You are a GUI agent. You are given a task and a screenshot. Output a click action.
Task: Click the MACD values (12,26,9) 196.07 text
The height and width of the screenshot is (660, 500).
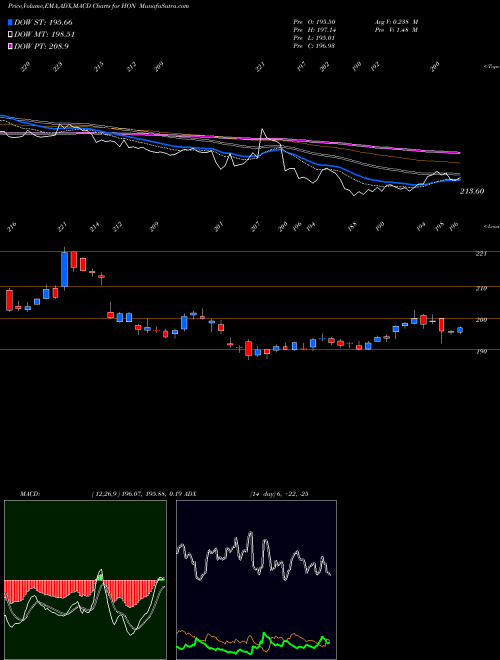click(x=137, y=494)
